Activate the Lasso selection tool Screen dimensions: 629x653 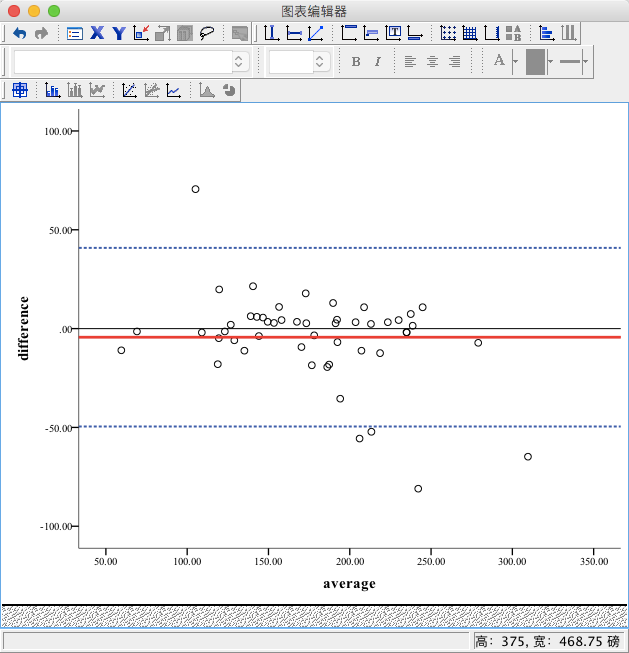coord(207,33)
